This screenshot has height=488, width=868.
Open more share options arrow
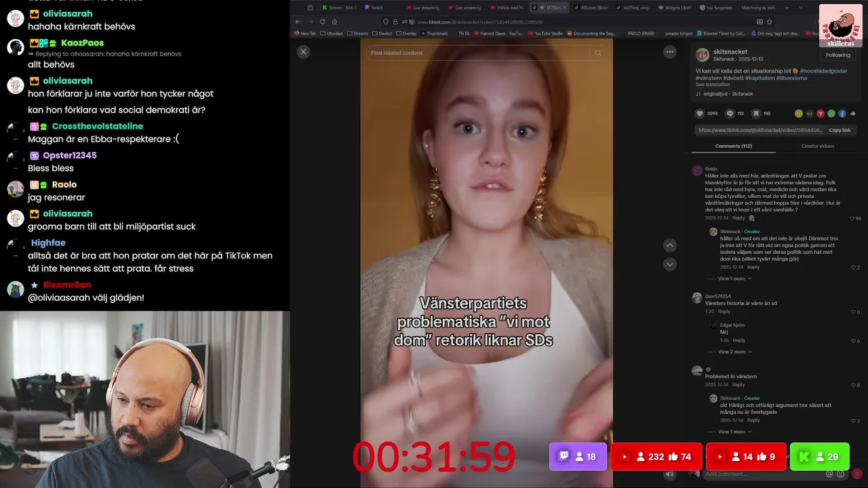pos(853,113)
